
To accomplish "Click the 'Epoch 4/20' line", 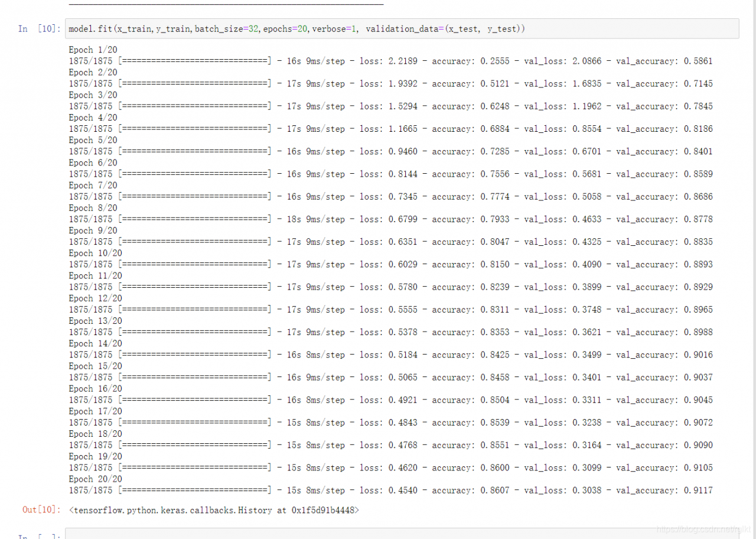I will (93, 118).
